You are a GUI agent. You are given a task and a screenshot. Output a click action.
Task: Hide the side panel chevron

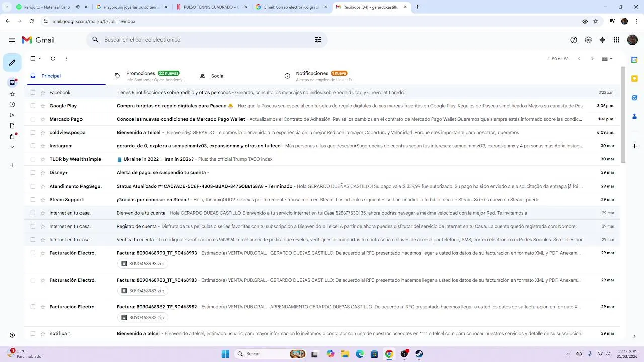point(634,337)
